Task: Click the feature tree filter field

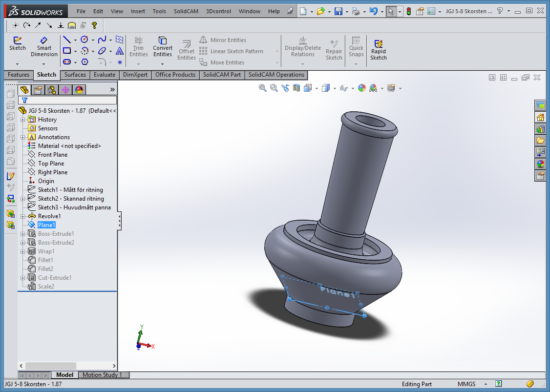Action: coord(67,100)
